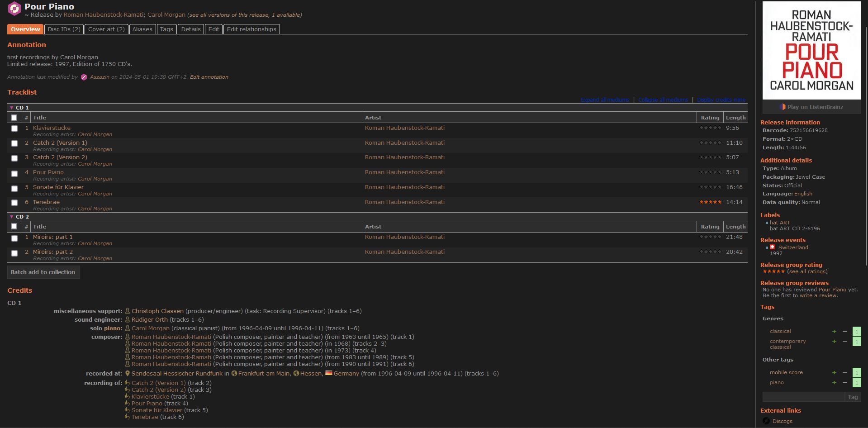Open the Tags tab
Screen dimensions: 868x428
click(166, 29)
